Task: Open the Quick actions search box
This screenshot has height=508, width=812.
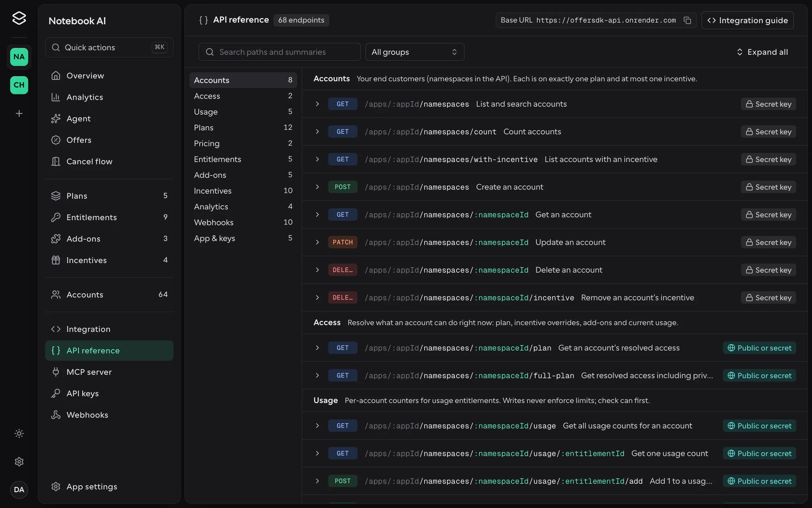Action: pos(109,47)
